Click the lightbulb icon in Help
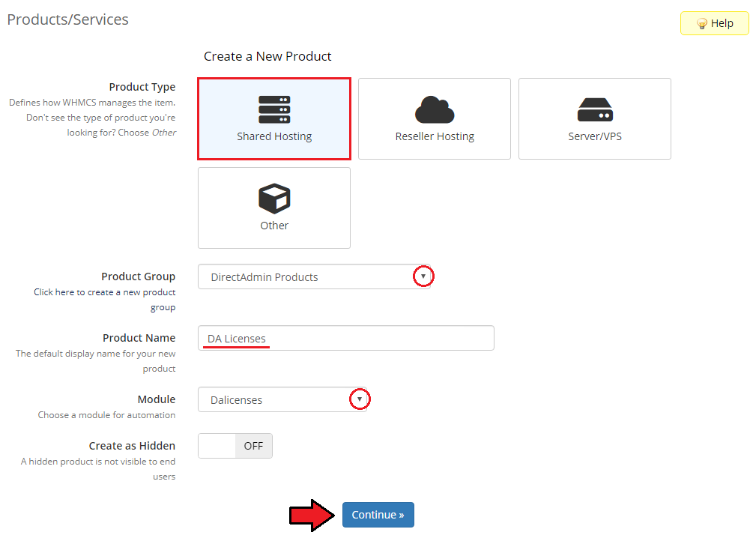756x544 pixels. (x=702, y=23)
